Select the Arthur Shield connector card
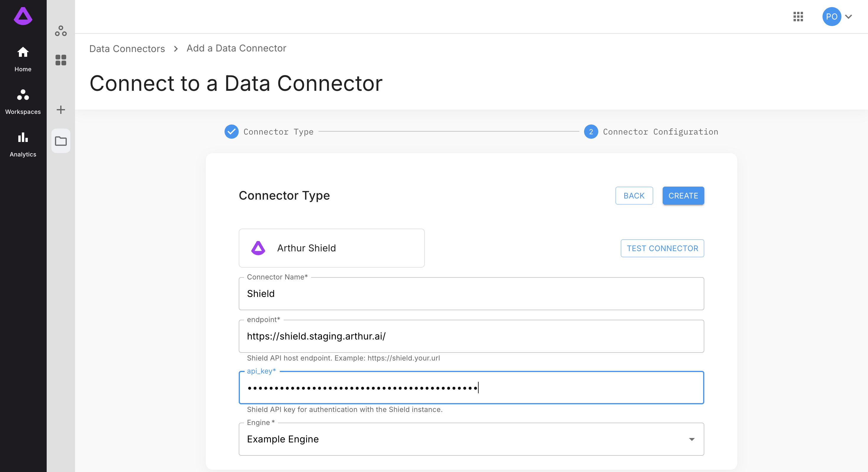868x472 pixels. (331, 248)
